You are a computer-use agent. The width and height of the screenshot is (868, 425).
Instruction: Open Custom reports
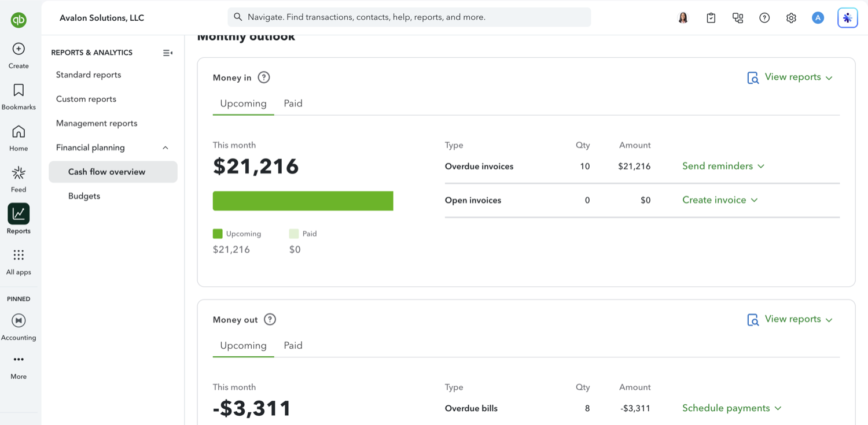(86, 99)
